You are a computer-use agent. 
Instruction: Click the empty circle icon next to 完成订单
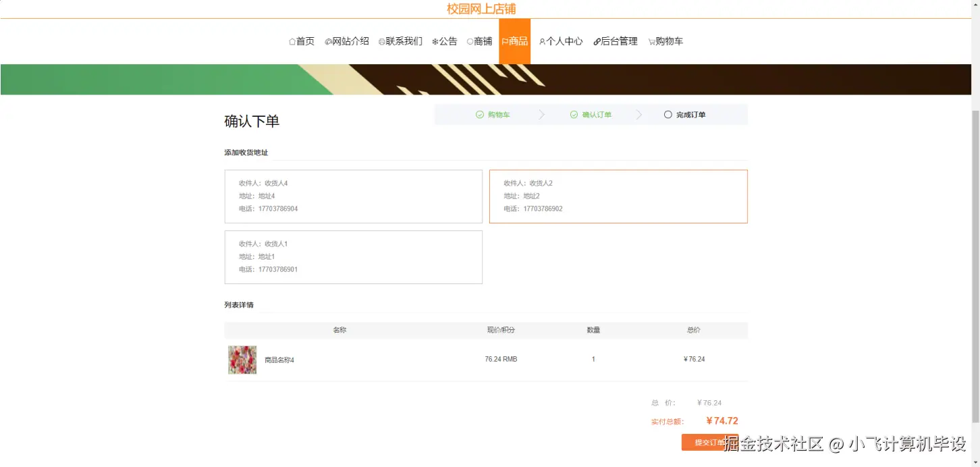click(x=668, y=115)
